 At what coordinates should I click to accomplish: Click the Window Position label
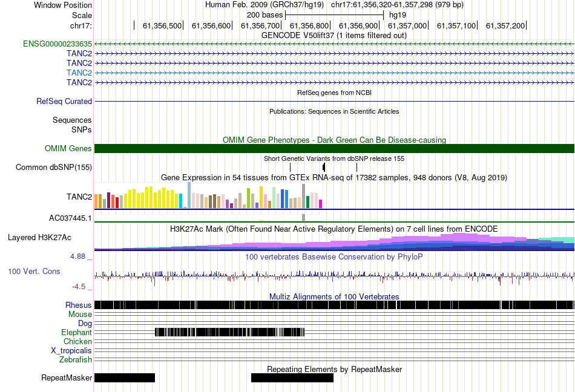point(63,5)
